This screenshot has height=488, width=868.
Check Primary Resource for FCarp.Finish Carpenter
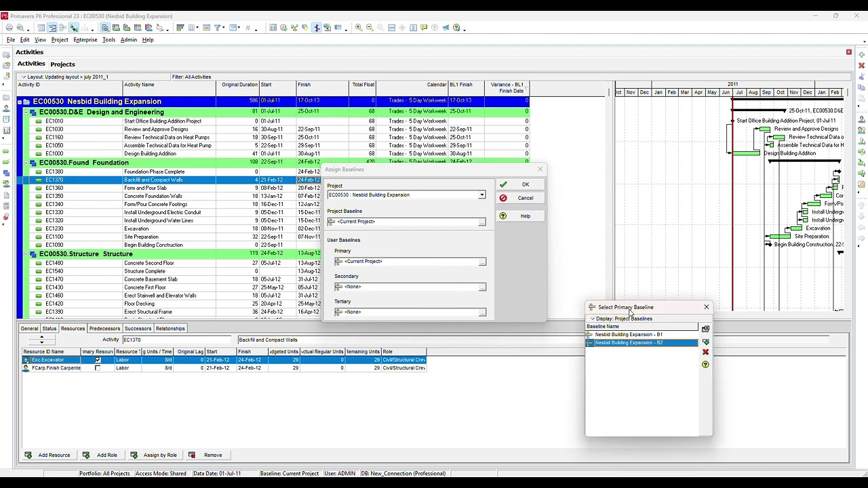98,368
